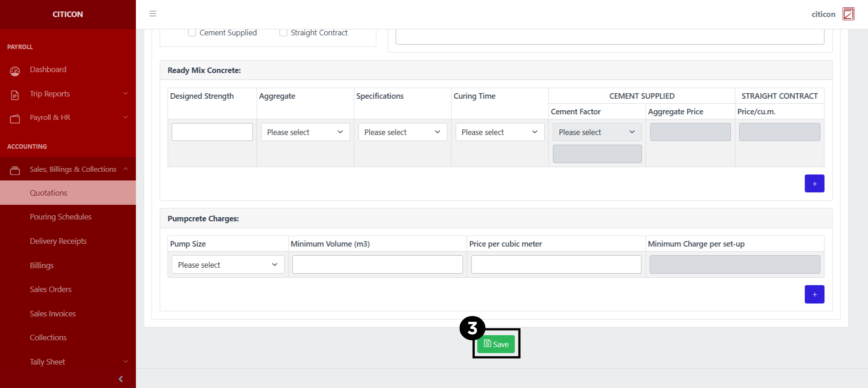Open Pouring Schedules in the sidebar

(61, 217)
